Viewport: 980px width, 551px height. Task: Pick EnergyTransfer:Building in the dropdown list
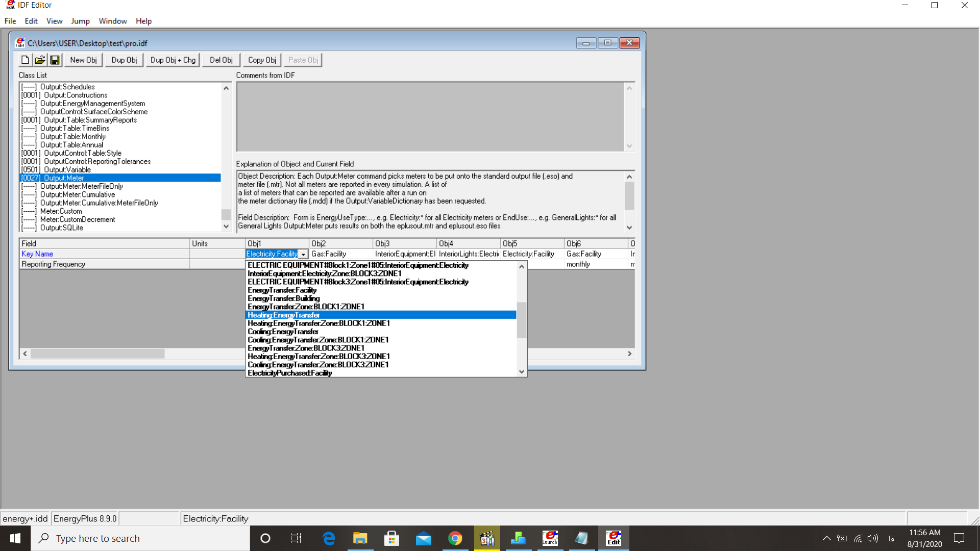(x=283, y=298)
